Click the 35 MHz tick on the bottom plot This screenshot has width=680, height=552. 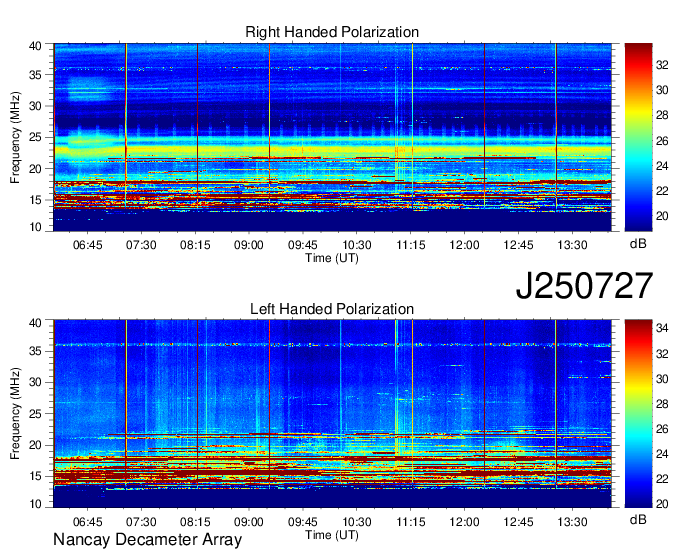(x=36, y=351)
